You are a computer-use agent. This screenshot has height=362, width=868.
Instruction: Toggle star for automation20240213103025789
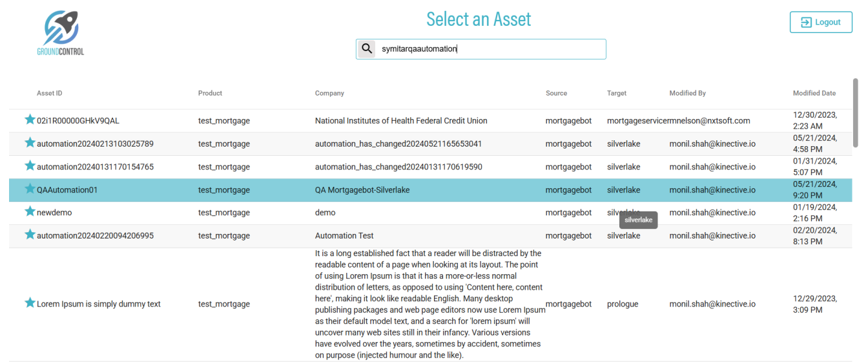click(x=30, y=143)
